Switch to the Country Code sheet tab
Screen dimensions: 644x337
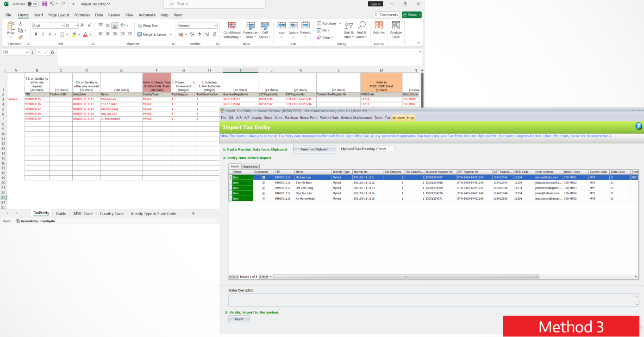[112, 214]
